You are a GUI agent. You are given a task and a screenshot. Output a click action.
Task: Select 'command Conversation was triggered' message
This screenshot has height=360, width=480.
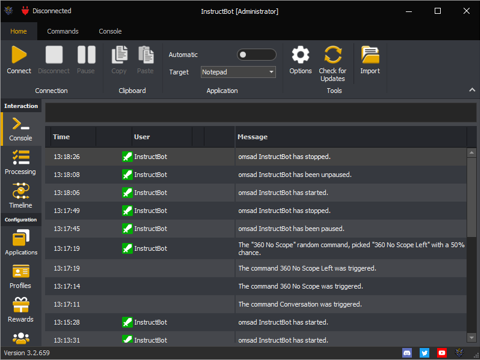(300, 304)
